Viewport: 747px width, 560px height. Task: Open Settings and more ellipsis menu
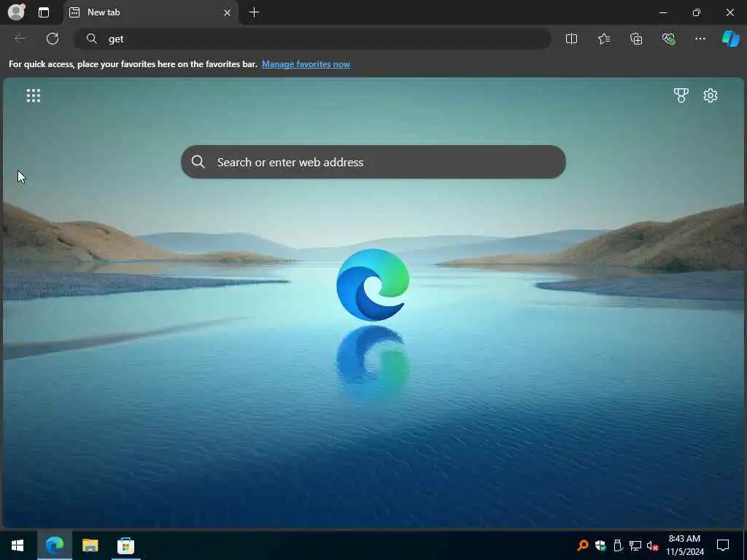pyautogui.click(x=700, y=39)
